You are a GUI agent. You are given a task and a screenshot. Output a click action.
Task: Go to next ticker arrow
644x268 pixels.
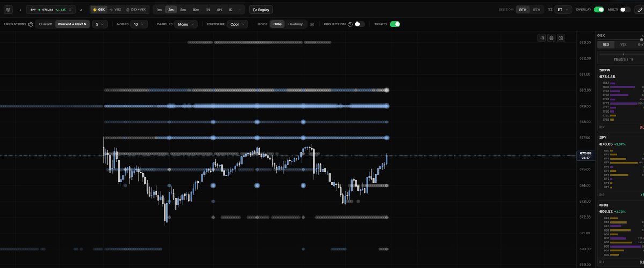point(81,10)
